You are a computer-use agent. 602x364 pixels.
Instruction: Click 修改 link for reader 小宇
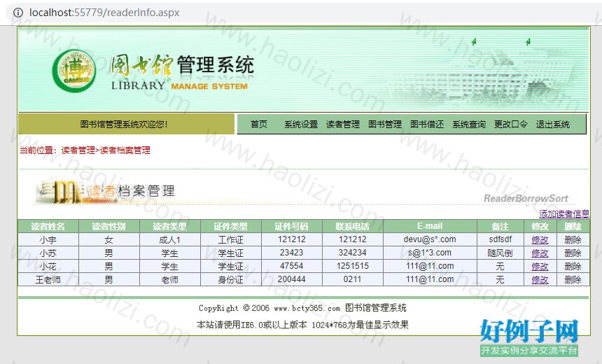(540, 240)
